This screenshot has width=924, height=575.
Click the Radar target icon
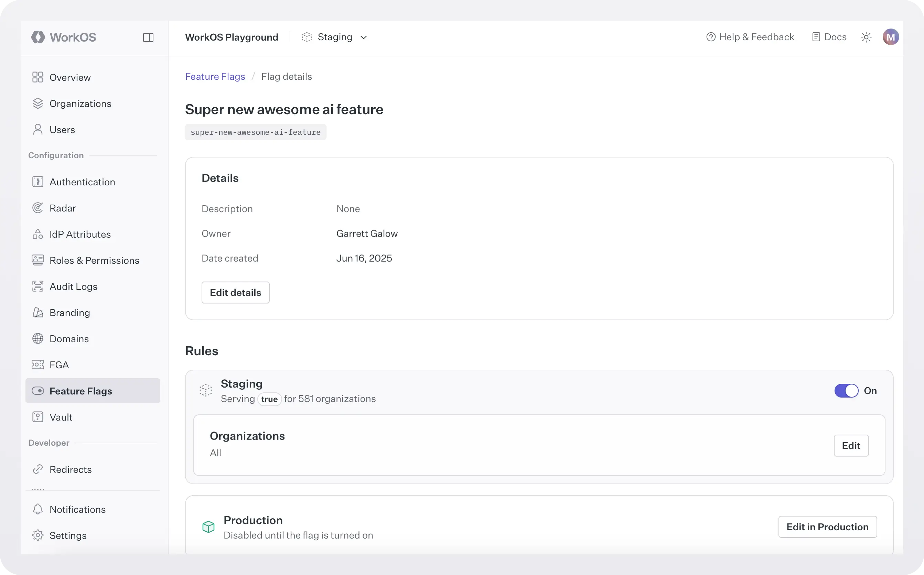click(x=37, y=208)
